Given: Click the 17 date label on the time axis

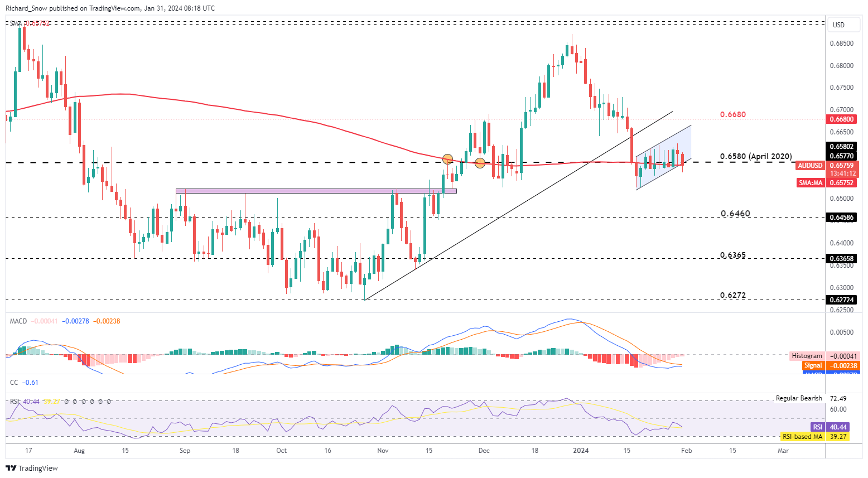Looking at the screenshot, I should click(29, 451).
